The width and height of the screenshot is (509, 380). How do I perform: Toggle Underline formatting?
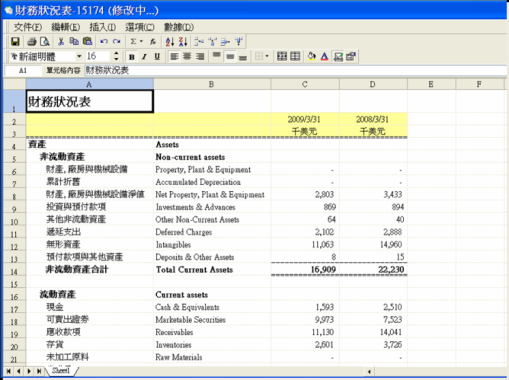[x=157, y=57]
